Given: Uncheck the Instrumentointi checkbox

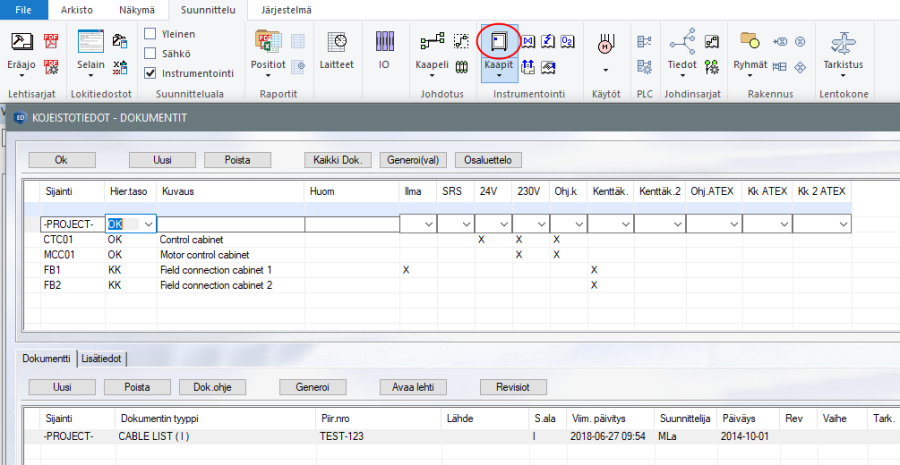Looking at the screenshot, I should tap(150, 74).
